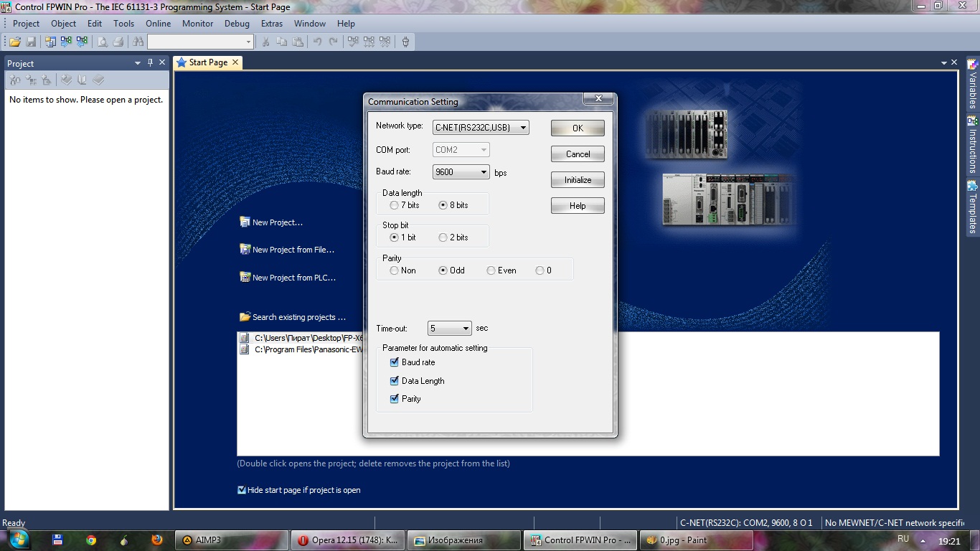Uncheck Parity automatic setting checkbox

coord(394,399)
